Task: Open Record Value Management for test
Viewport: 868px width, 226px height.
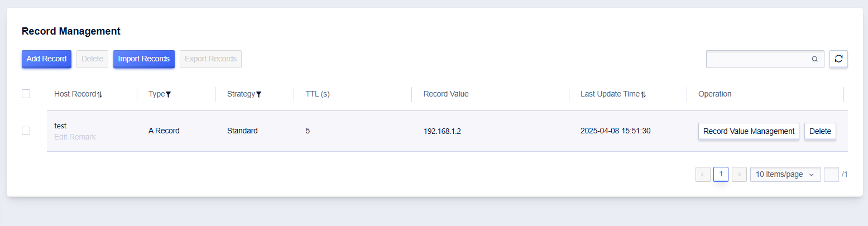Action: click(749, 131)
